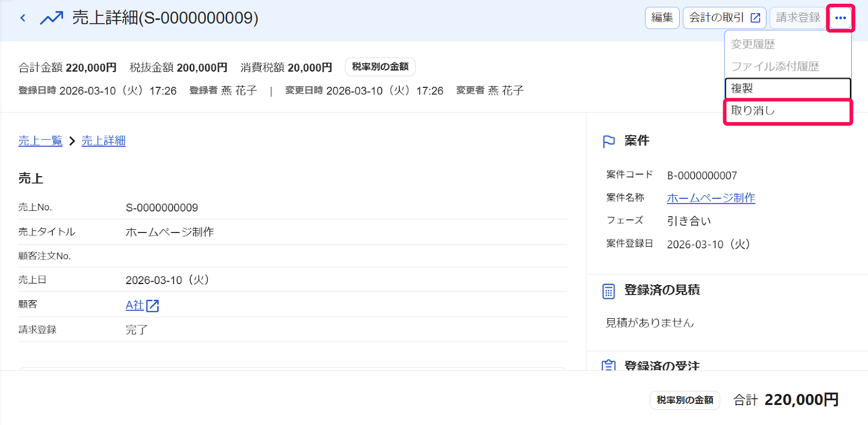Select 変更履歴 from the menu
The width and height of the screenshot is (868, 425).
click(x=788, y=44)
